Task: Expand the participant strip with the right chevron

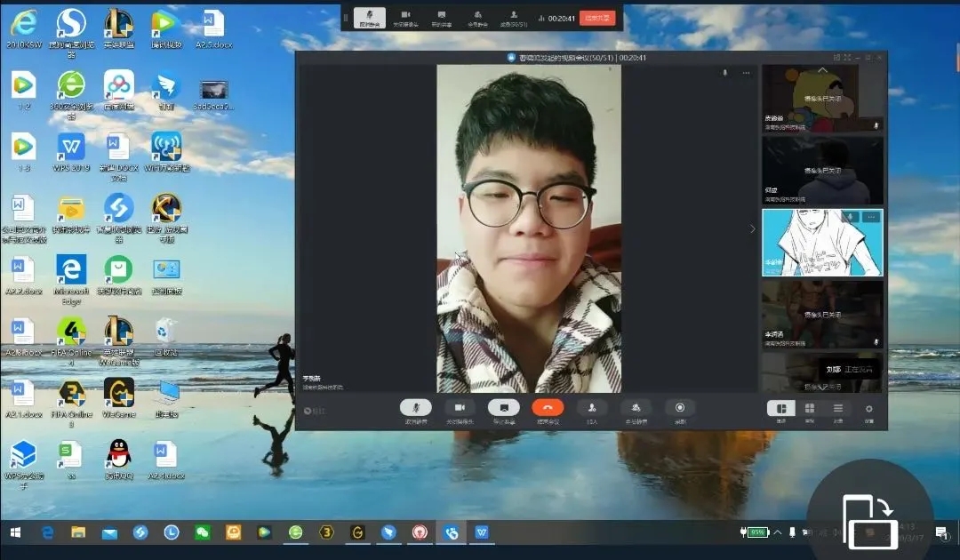Action: click(753, 229)
